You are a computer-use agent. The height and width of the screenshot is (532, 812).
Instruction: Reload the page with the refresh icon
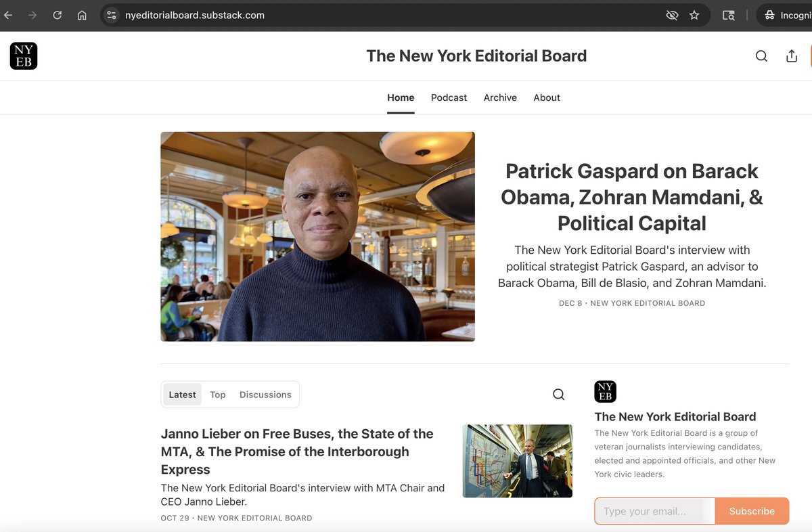click(57, 15)
